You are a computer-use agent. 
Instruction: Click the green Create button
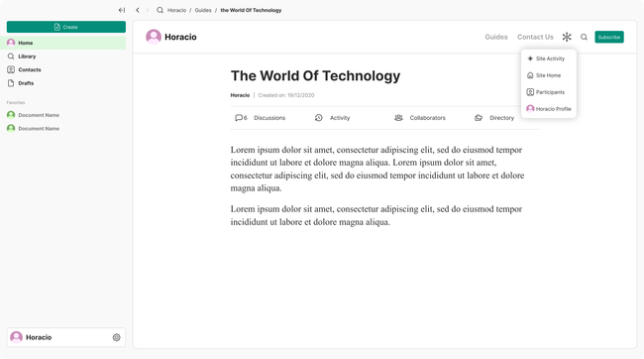(x=66, y=27)
